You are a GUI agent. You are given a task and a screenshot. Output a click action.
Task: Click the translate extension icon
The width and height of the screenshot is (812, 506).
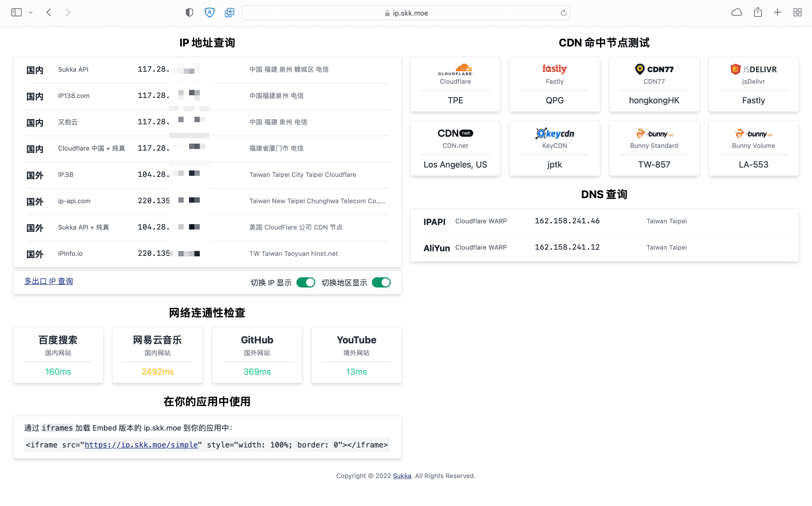pyautogui.click(x=229, y=13)
